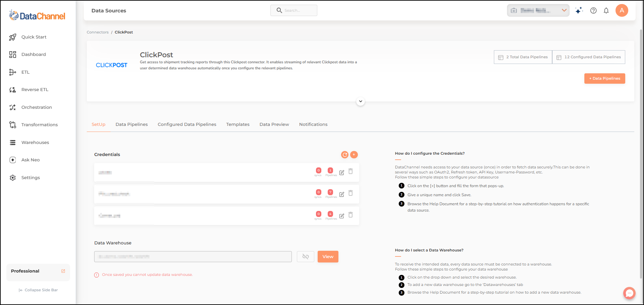Click the + Data Pipelines button
Viewport: 644px width, 305px height.
tap(605, 79)
